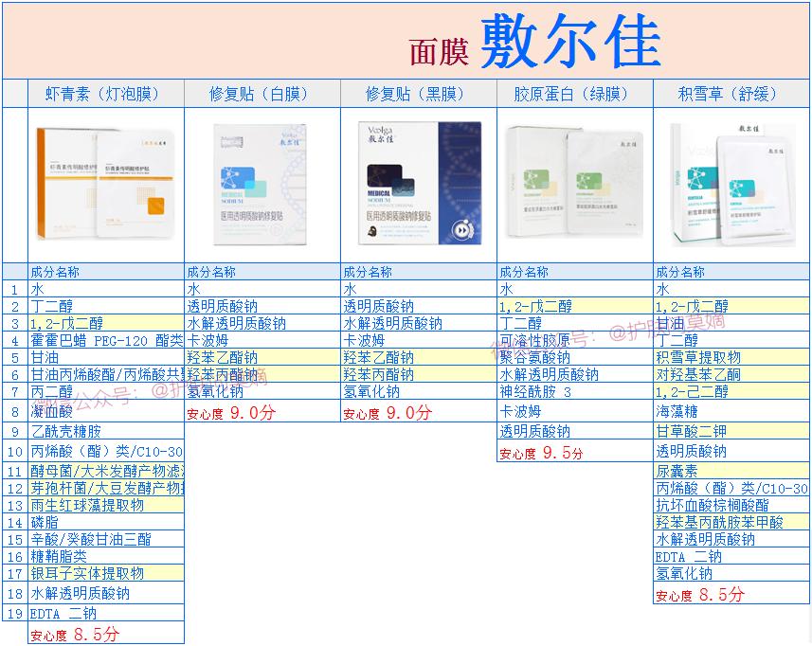Select the 修复贴（黑膜）column header
Image resolution: width=812 pixels, height=646 pixels.
[x=419, y=94]
